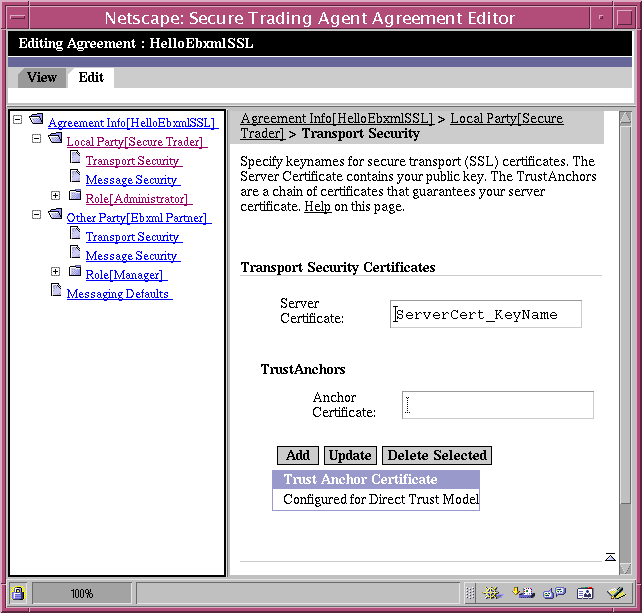Screen dimensions: 642x613
Task: Collapse the Other Party tree node
Action: click(x=36, y=215)
